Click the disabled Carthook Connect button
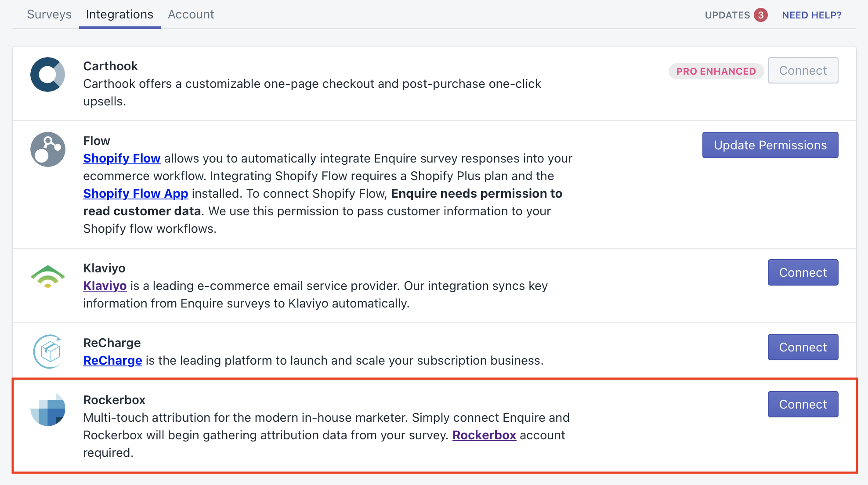This screenshot has width=868, height=485. [803, 70]
